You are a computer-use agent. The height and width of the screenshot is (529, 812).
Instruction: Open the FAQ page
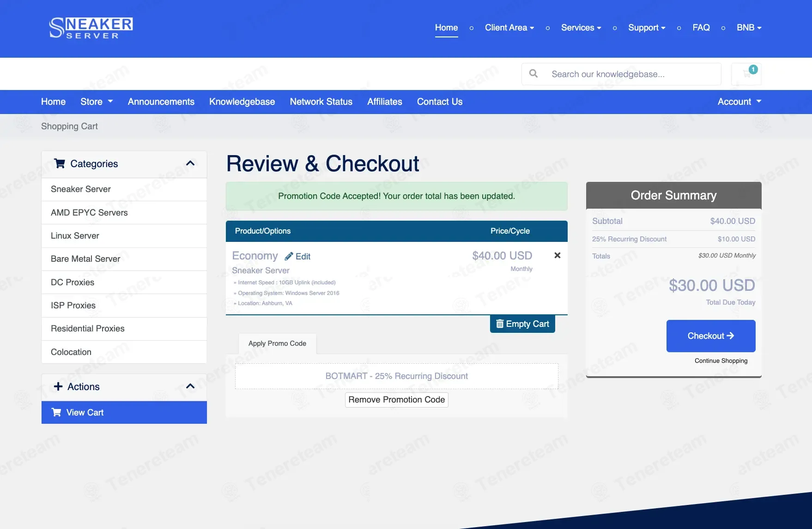click(701, 28)
